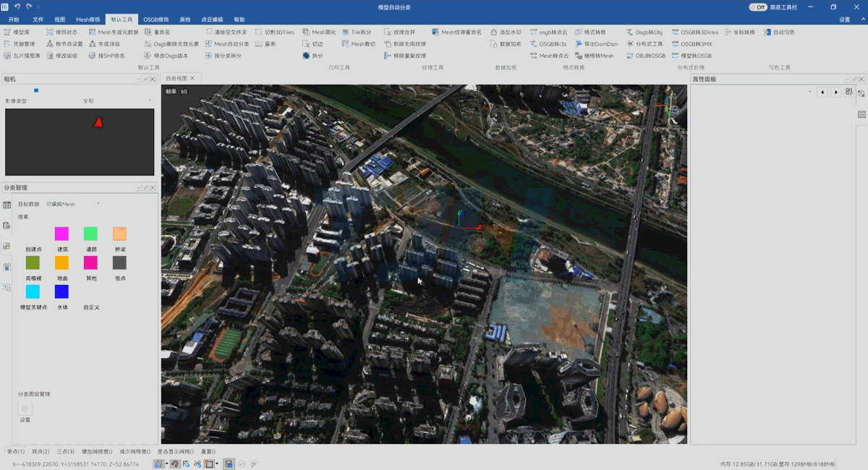Image resolution: width=868 pixels, height=470 pixels.
Task: Click 增加网格宽 in the bottom bar
Action: [x=96, y=451]
